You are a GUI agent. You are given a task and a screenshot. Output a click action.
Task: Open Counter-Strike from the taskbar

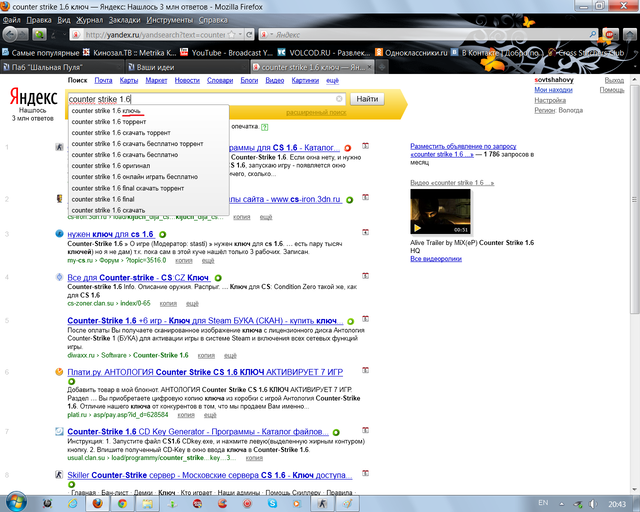tap(322, 503)
